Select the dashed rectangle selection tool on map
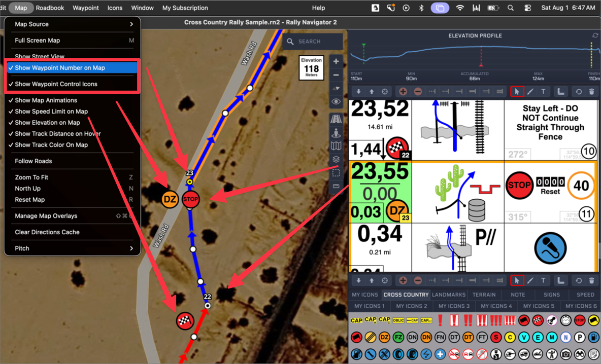 [x=336, y=173]
